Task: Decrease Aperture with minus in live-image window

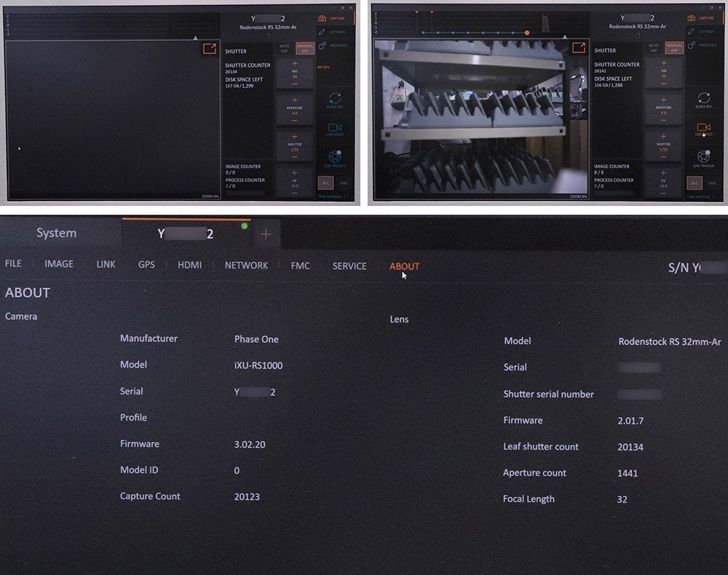Action: (663, 120)
